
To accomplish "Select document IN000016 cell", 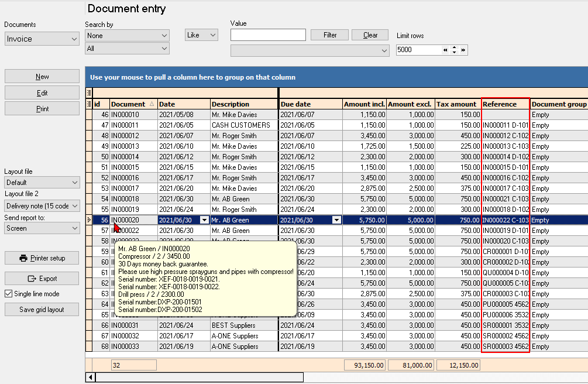I will tap(133, 177).
